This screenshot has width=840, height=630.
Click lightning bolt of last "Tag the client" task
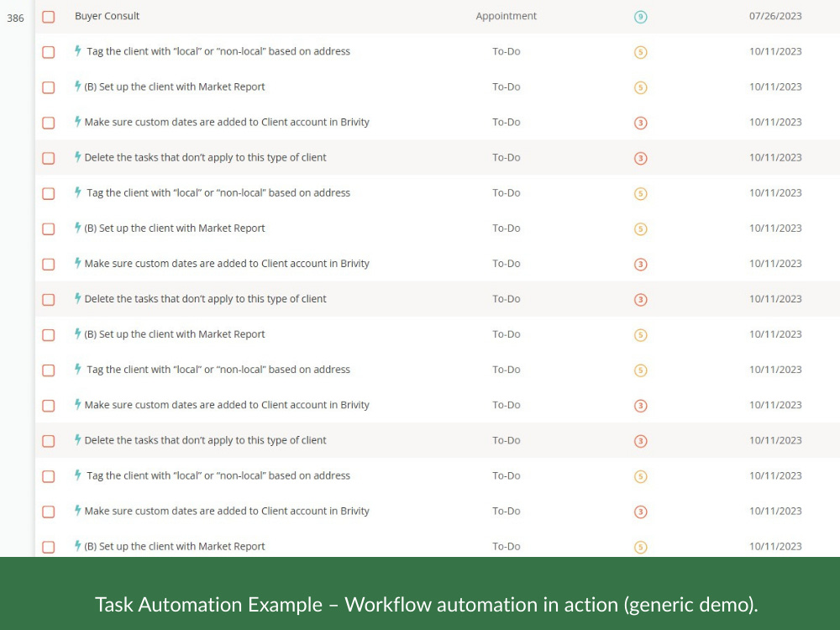[x=77, y=475]
